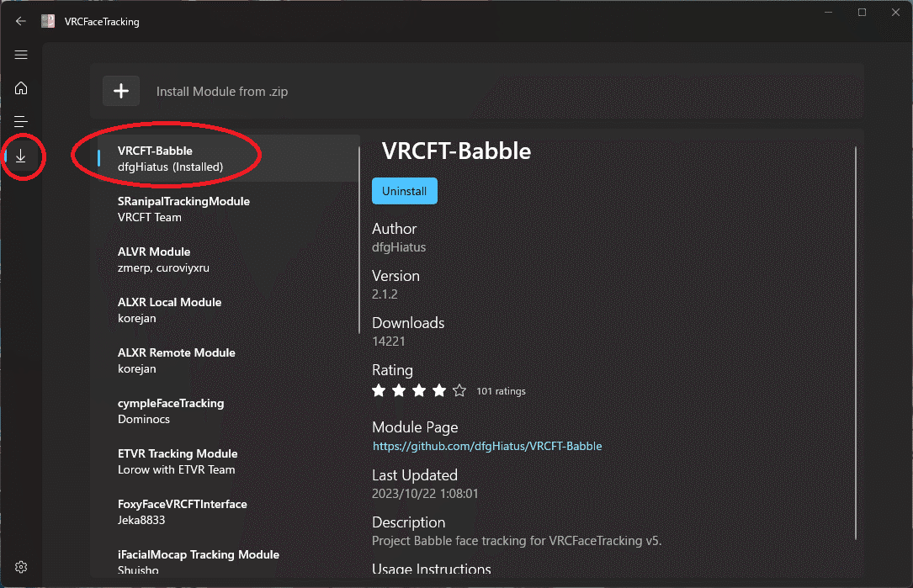Toggle the hamburger navigation menu
The width and height of the screenshot is (913, 588).
(21, 55)
